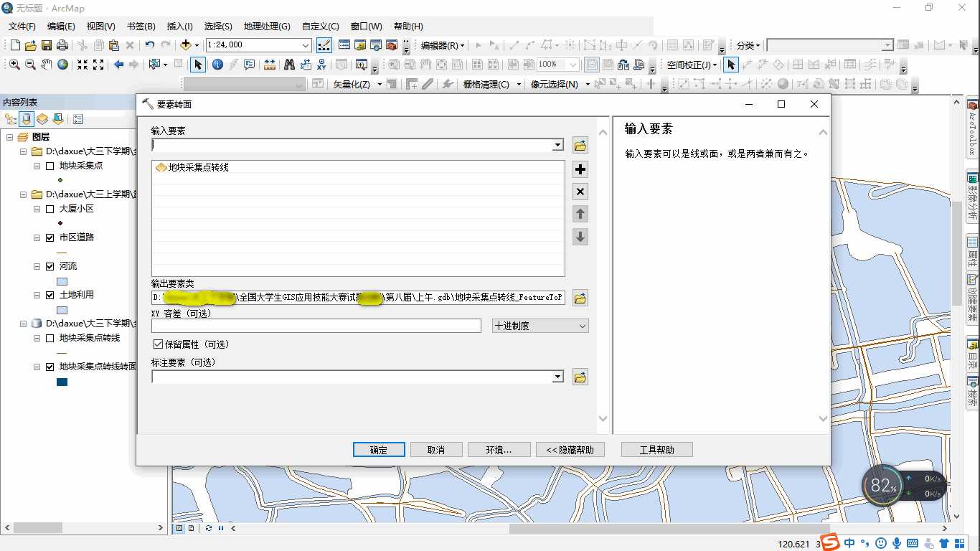Click List By Drawing Order icon
980x551 pixels.
point(11,119)
